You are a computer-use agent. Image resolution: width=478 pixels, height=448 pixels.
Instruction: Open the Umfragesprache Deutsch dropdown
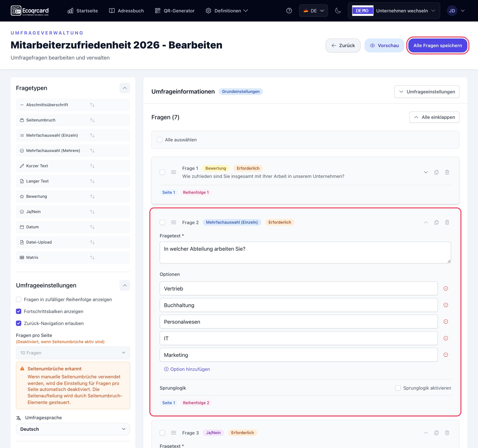[73, 429]
